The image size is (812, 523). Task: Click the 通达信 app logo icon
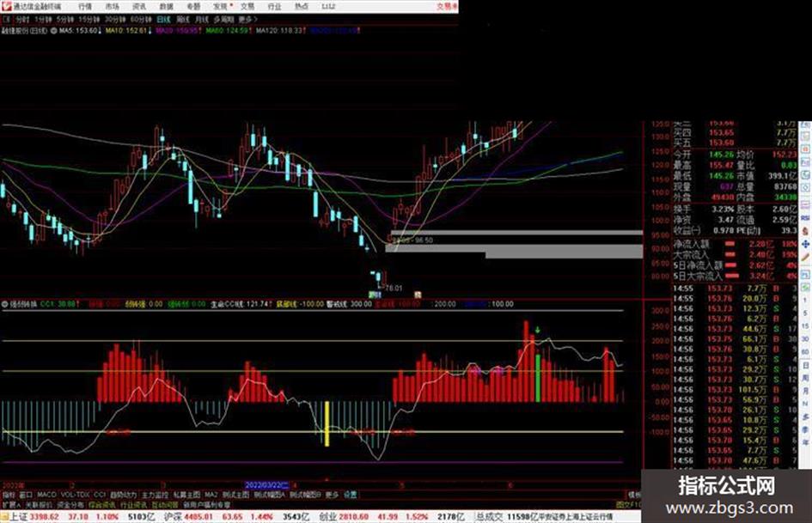point(6,6)
